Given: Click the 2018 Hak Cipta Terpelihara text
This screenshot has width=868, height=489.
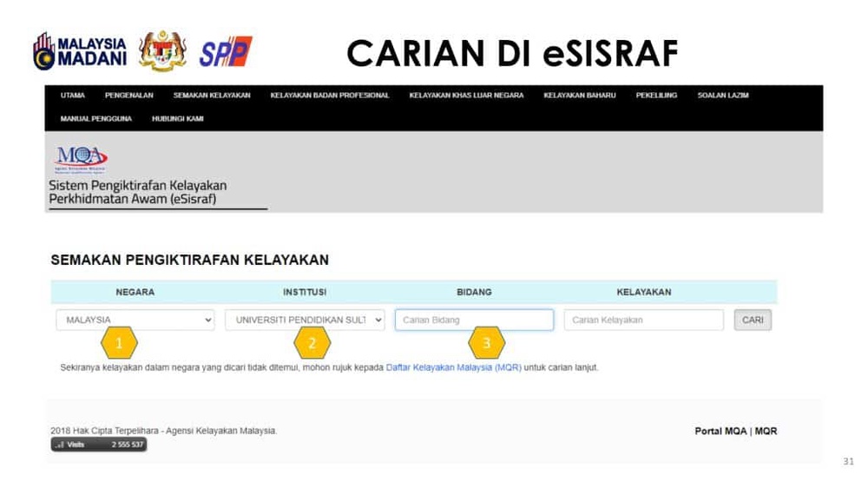Looking at the screenshot, I should 164,430.
